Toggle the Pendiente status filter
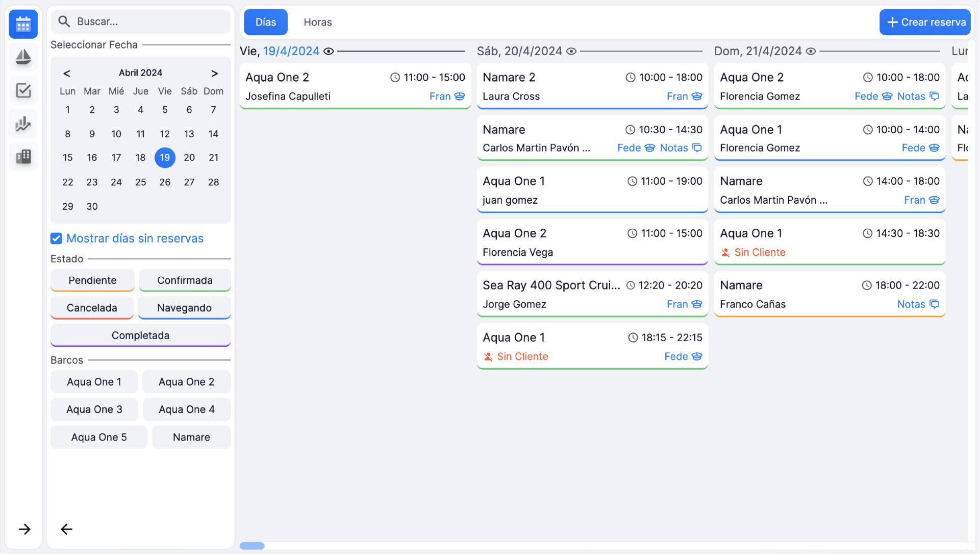980x554 pixels. [x=92, y=280]
